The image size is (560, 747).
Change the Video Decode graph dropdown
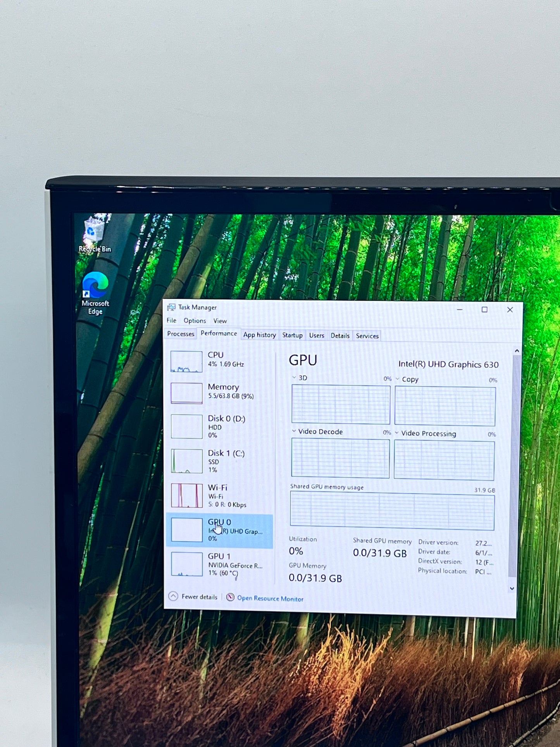click(x=294, y=431)
